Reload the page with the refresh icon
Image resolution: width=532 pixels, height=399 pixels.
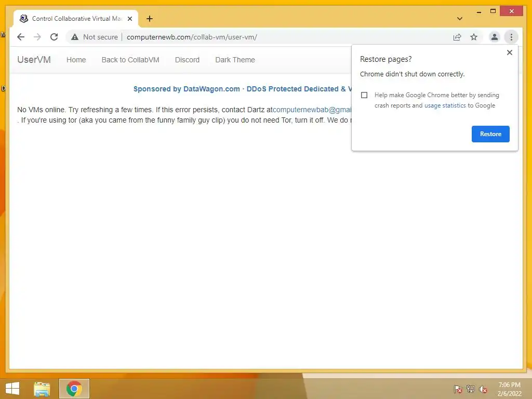[54, 37]
